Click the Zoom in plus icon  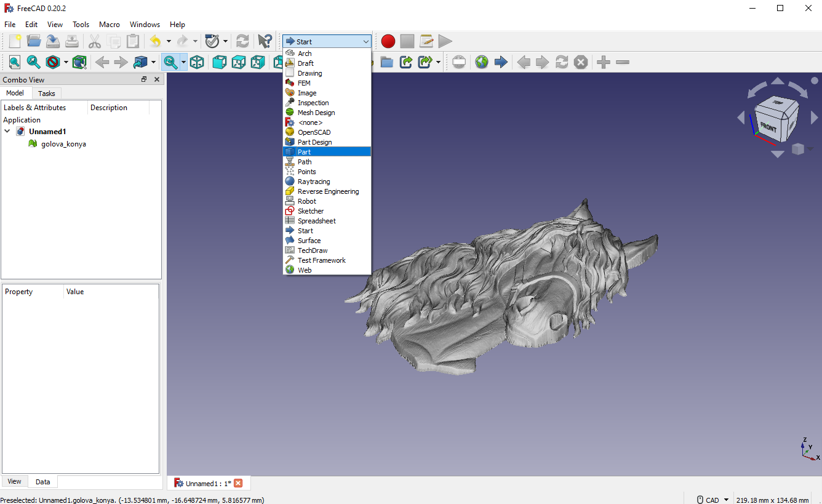(604, 62)
